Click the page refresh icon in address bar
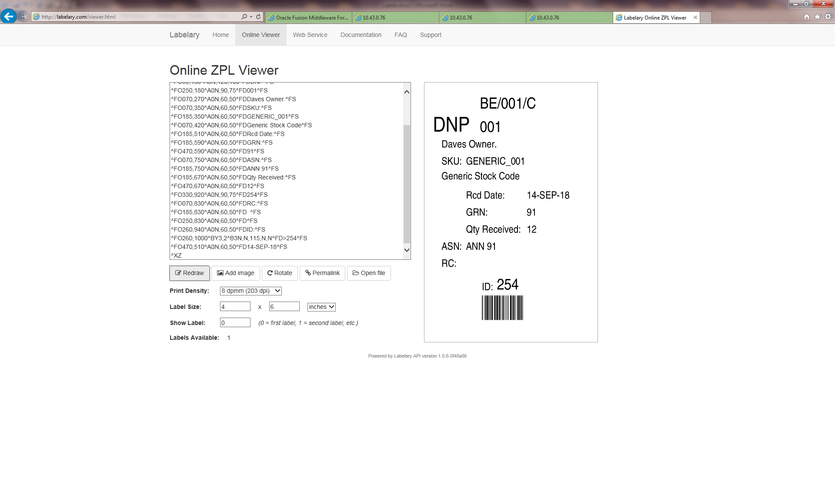Viewport: 835px width, 504px height. point(258,17)
